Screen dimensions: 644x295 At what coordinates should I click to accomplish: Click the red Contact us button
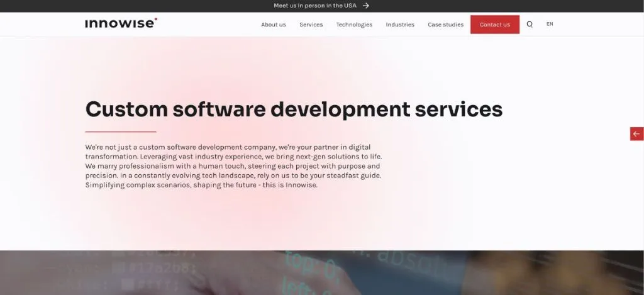(494, 25)
